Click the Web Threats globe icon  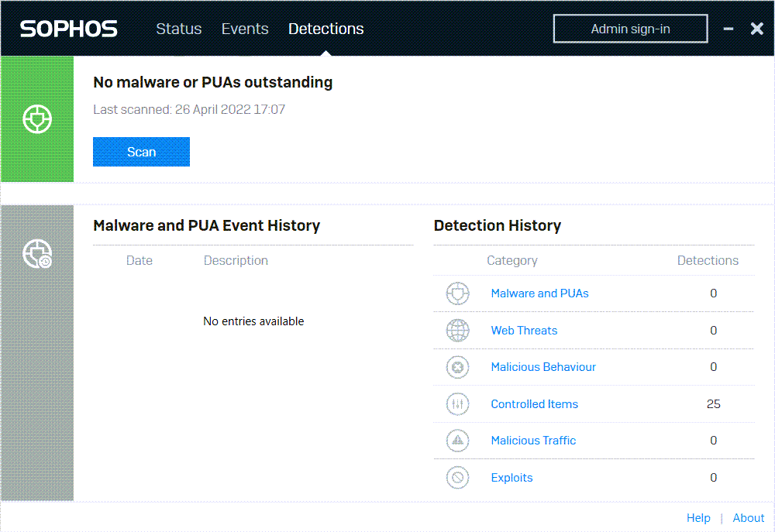pyautogui.click(x=458, y=331)
